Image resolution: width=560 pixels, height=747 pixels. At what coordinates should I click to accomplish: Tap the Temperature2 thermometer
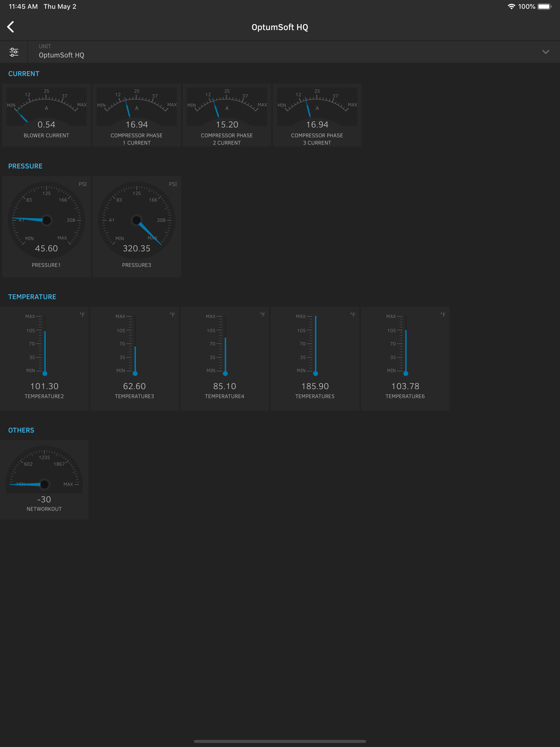pos(44,359)
